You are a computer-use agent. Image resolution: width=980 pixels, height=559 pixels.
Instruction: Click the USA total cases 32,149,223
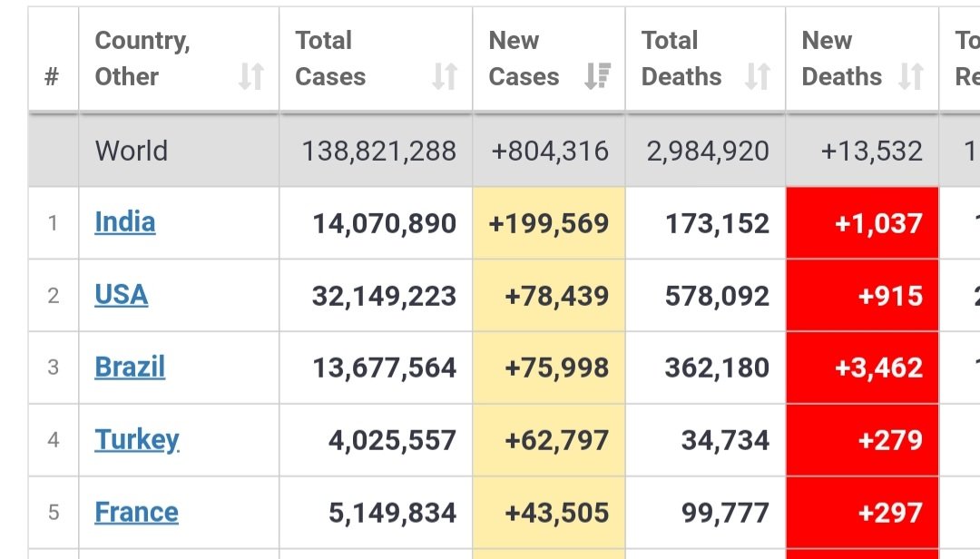(x=385, y=296)
